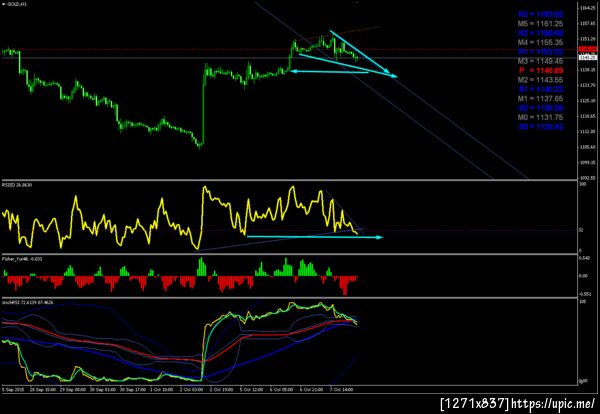Click the 7 Oct 14:00 time label

tap(342, 390)
